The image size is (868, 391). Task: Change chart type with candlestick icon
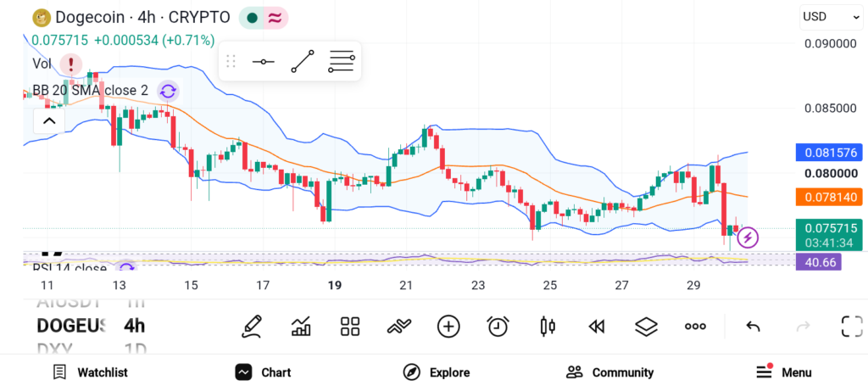pos(548,327)
